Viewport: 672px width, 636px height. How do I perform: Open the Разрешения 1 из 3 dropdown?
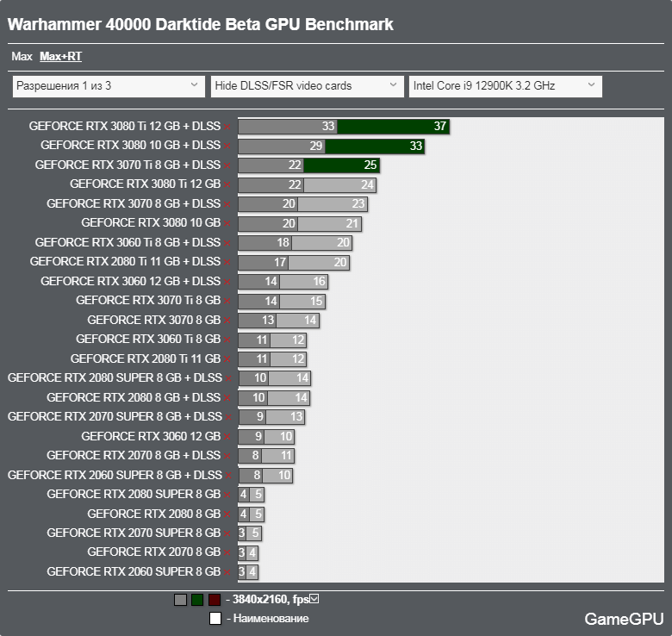[x=109, y=86]
